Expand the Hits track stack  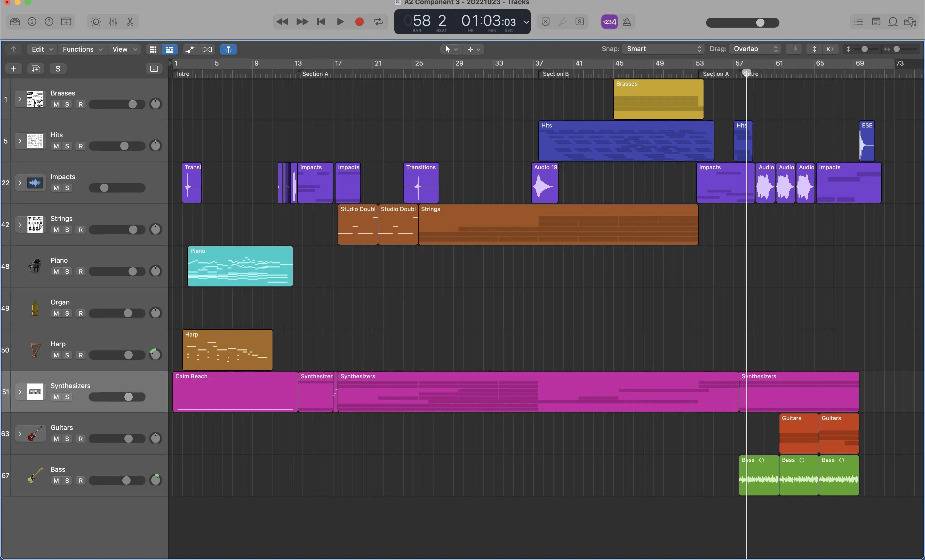pyautogui.click(x=20, y=141)
